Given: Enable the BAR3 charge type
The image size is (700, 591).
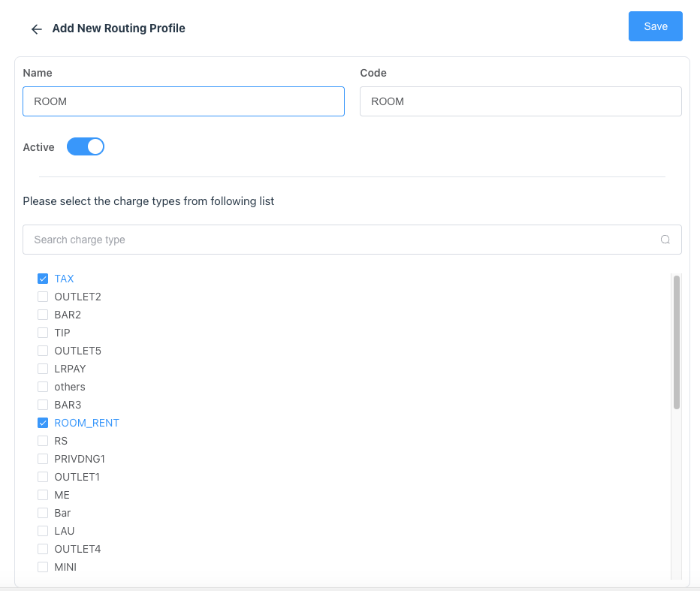Looking at the screenshot, I should pyautogui.click(x=43, y=404).
